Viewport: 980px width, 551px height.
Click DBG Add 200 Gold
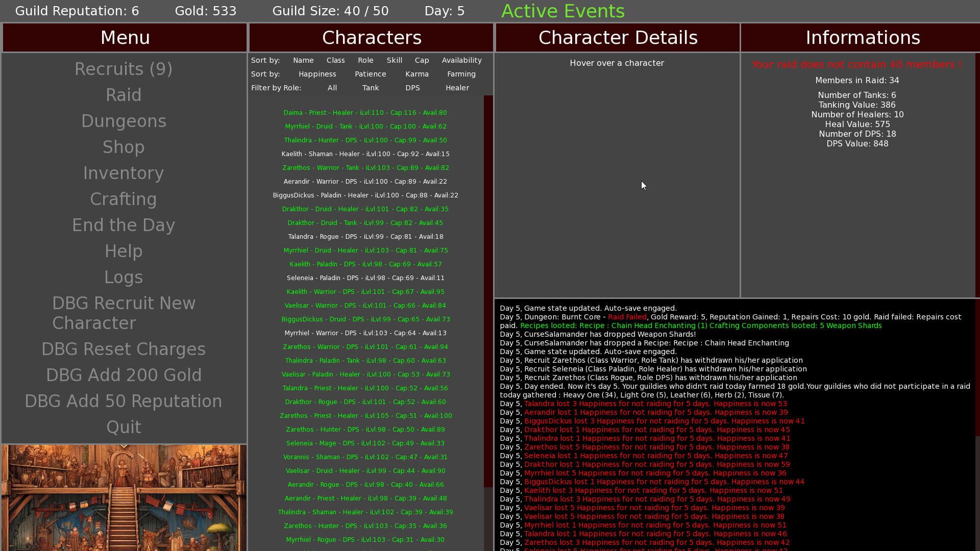point(124,374)
